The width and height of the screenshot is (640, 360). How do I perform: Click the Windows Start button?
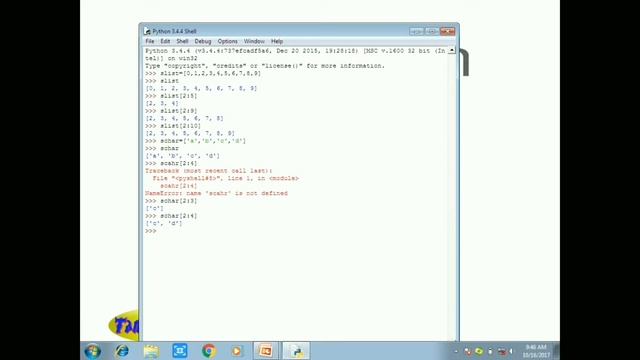click(93, 351)
